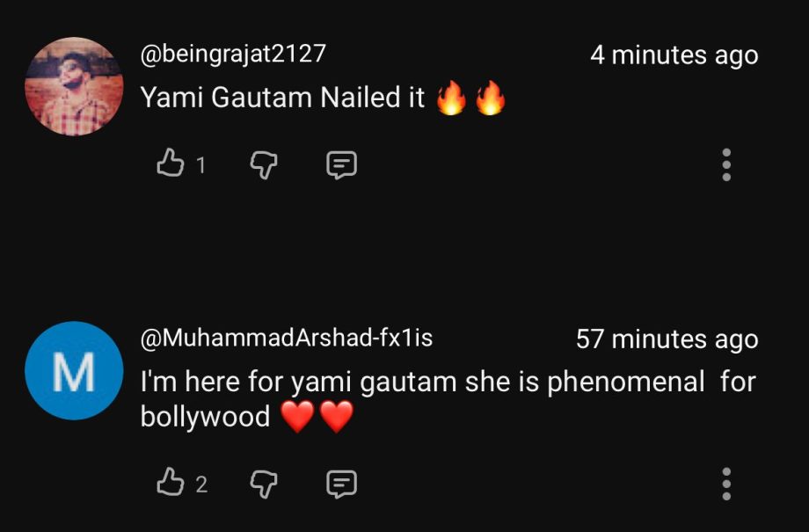This screenshot has width=809, height=532.
Task: Click the '57 minutes ago' timestamp link
Action: (x=667, y=339)
